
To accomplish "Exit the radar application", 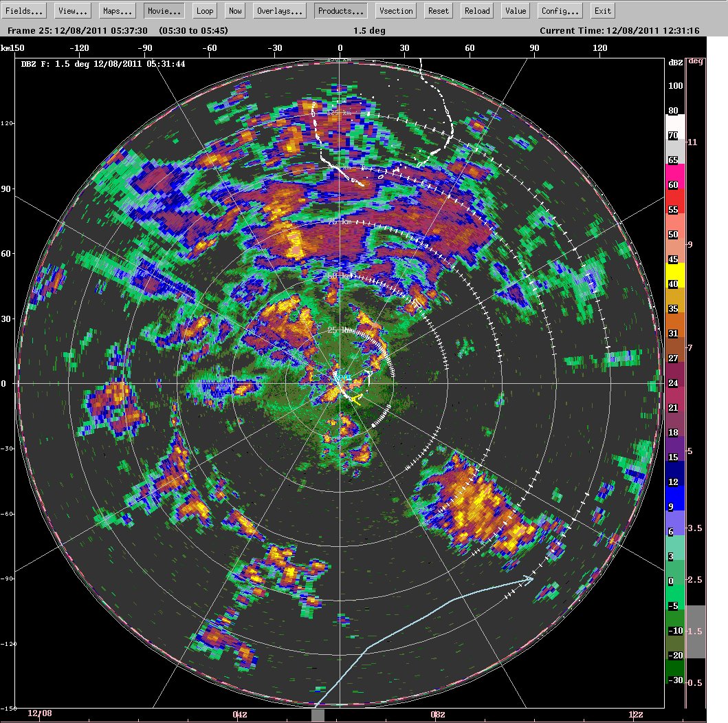I will 602,10.
